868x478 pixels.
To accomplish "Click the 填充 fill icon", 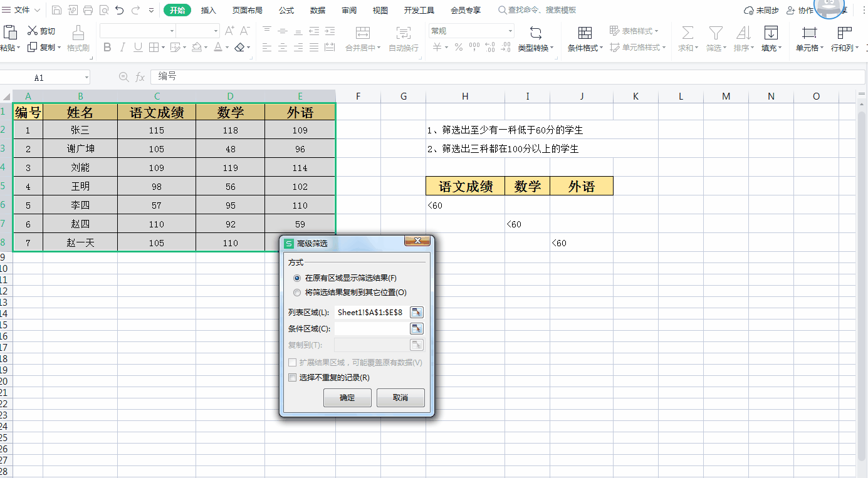I will pyautogui.click(x=771, y=33).
